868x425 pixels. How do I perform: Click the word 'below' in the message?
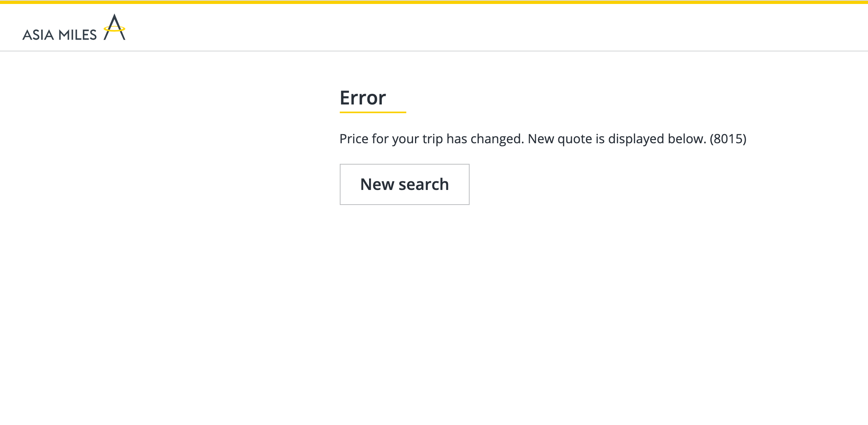(x=687, y=139)
